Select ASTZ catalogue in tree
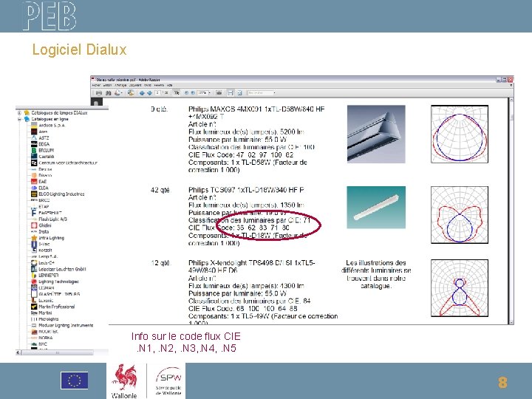Image resolution: width=532 pixels, height=399 pixels. pos(44,137)
